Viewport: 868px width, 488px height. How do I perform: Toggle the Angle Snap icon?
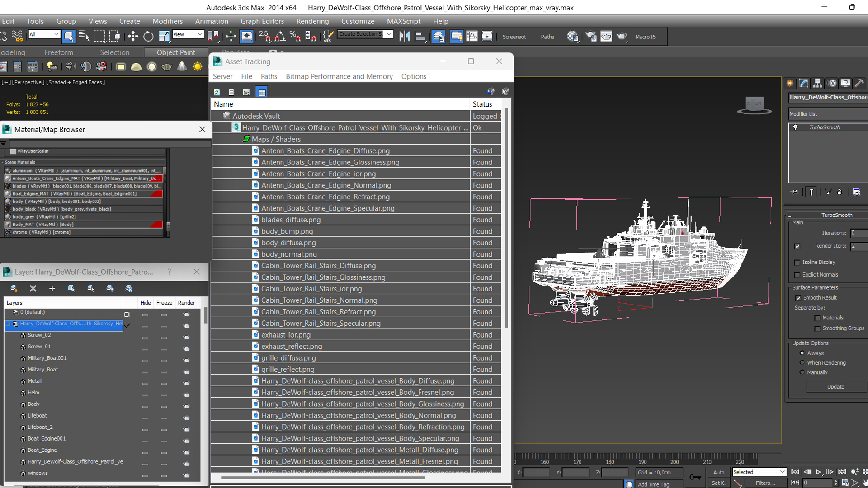pos(280,36)
